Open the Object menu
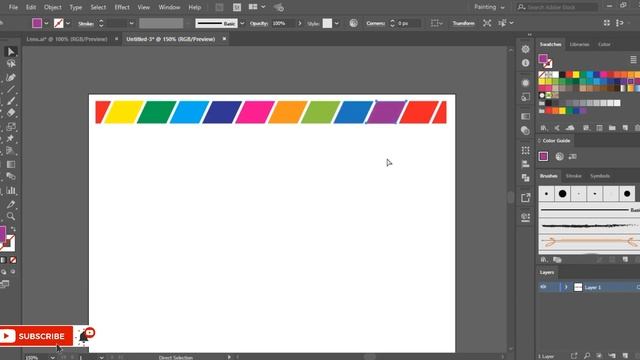640x360 pixels. pos(53,7)
